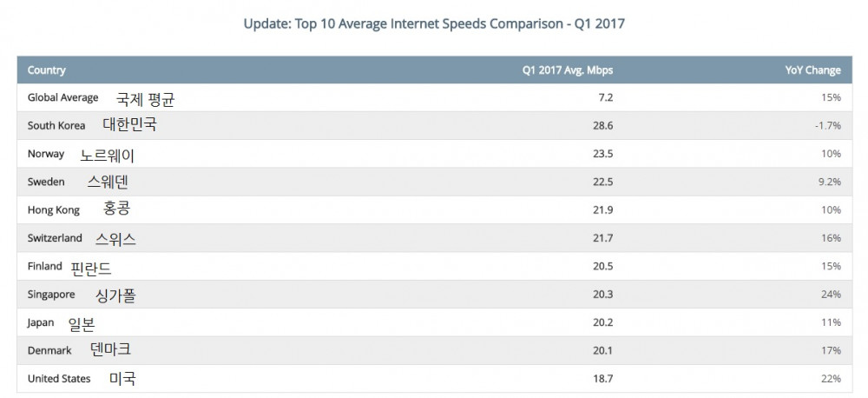Select the Singapore row label
The width and height of the screenshot is (868, 398).
(51, 295)
